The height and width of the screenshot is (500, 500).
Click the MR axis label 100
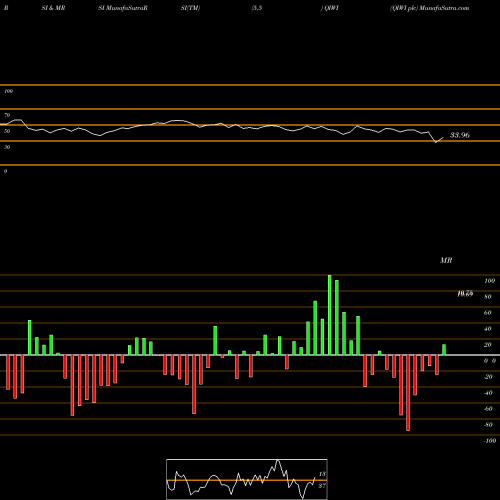point(489,281)
